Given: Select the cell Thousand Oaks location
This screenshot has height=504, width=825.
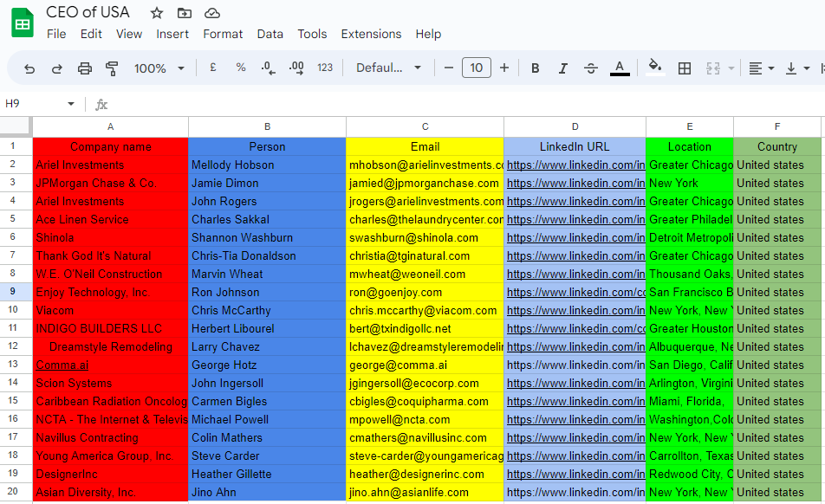Looking at the screenshot, I should pyautogui.click(x=689, y=275).
